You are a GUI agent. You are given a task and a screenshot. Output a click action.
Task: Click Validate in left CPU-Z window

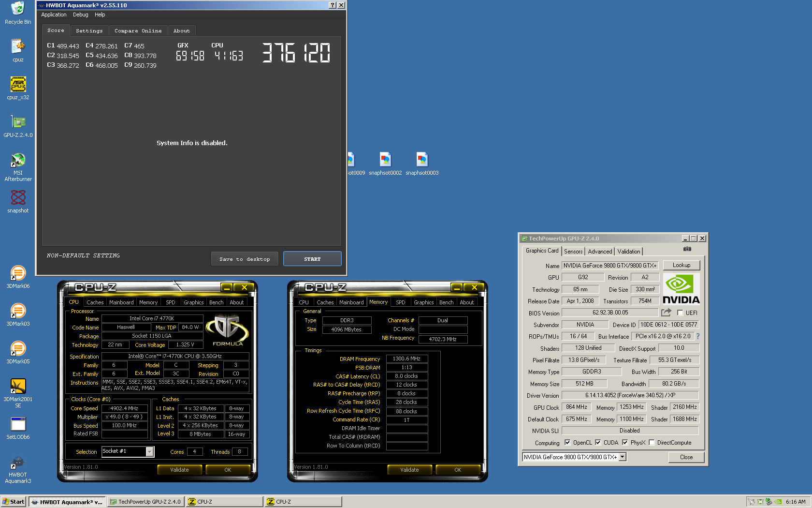click(179, 470)
